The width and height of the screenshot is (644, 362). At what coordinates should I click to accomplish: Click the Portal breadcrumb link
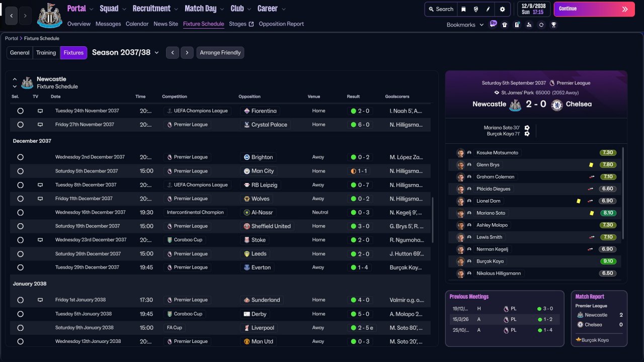pos(12,38)
